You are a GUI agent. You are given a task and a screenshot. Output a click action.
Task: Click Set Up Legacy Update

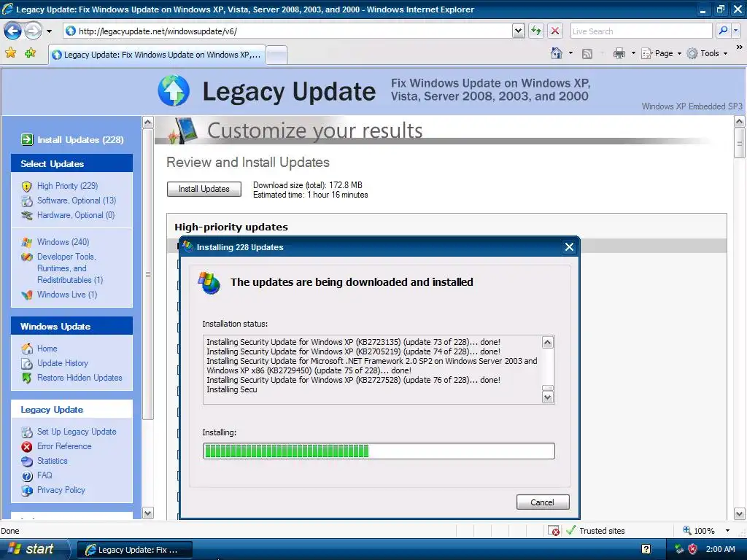[x=77, y=432]
